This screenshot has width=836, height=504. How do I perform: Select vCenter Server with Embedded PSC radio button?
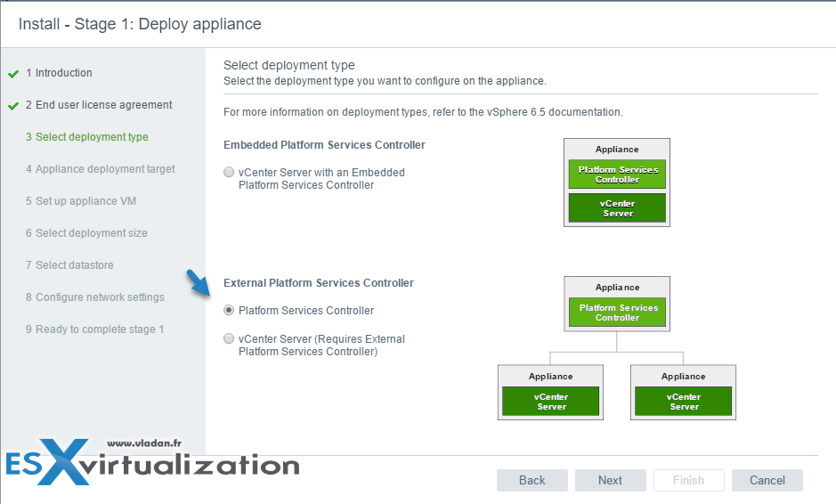(x=229, y=172)
